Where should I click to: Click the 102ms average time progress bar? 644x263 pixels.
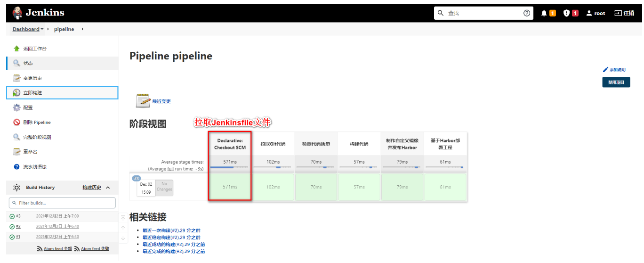pos(273,167)
